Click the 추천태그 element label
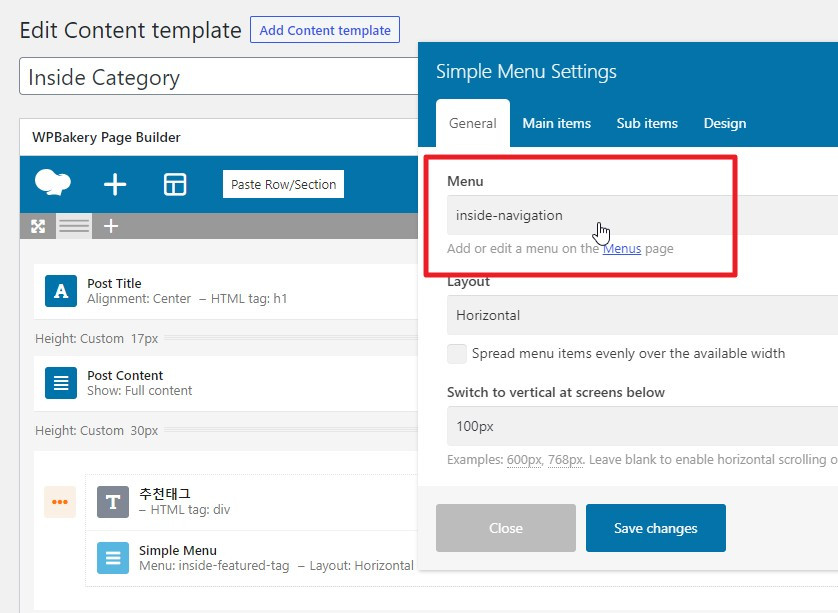This screenshot has width=838, height=613. click(x=165, y=494)
